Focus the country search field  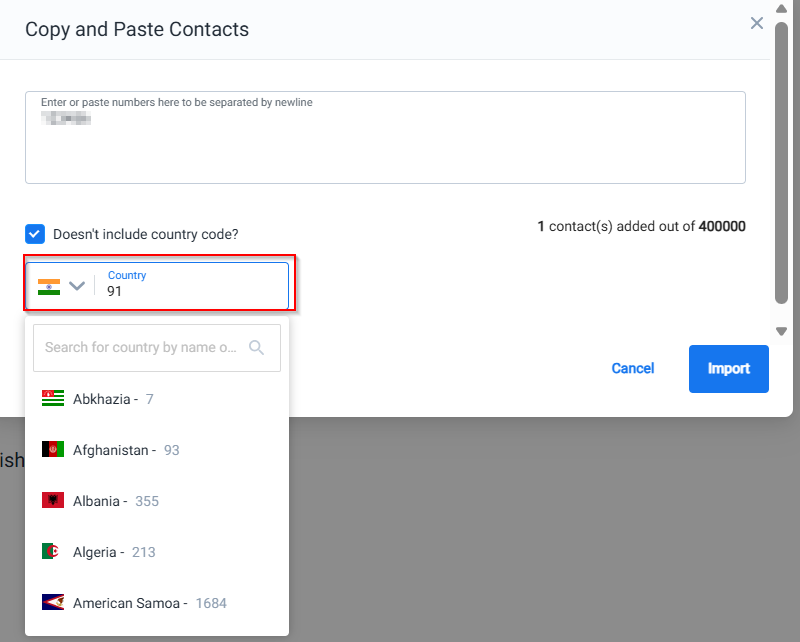pos(140,347)
